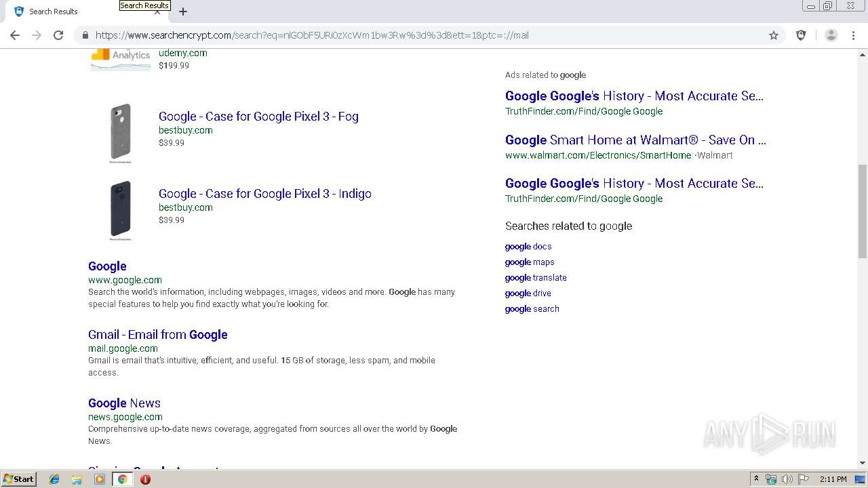Click the udemy.com source link
This screenshot has height=488, width=868.
(x=183, y=53)
